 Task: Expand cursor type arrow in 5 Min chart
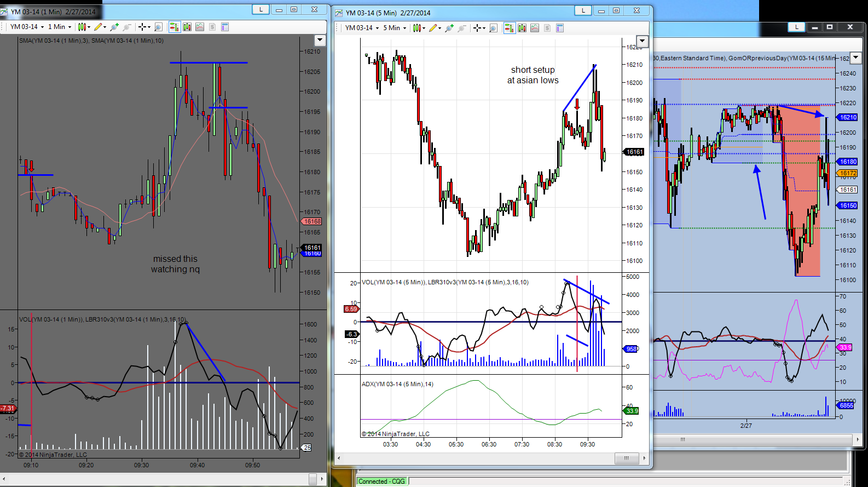click(483, 28)
